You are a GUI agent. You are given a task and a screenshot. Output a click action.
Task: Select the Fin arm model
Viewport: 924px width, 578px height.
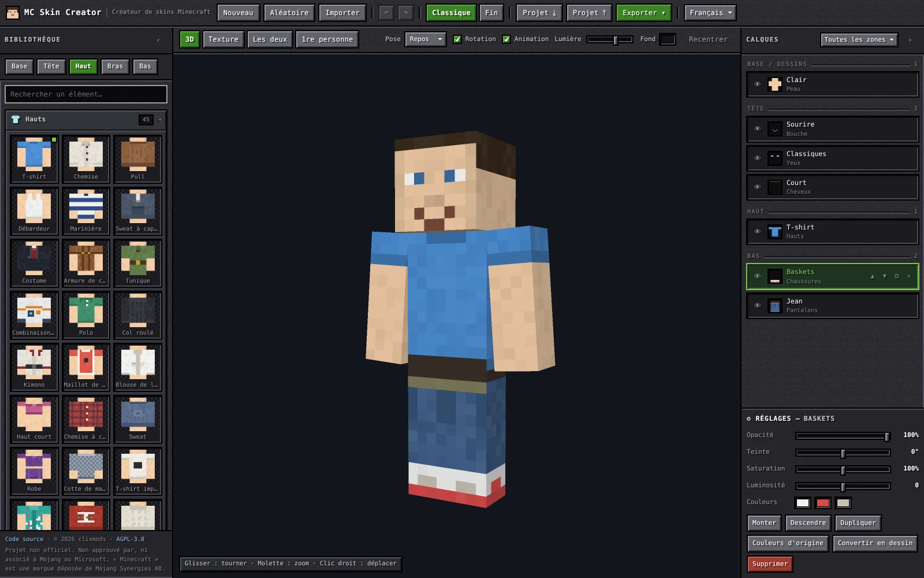pos(491,13)
